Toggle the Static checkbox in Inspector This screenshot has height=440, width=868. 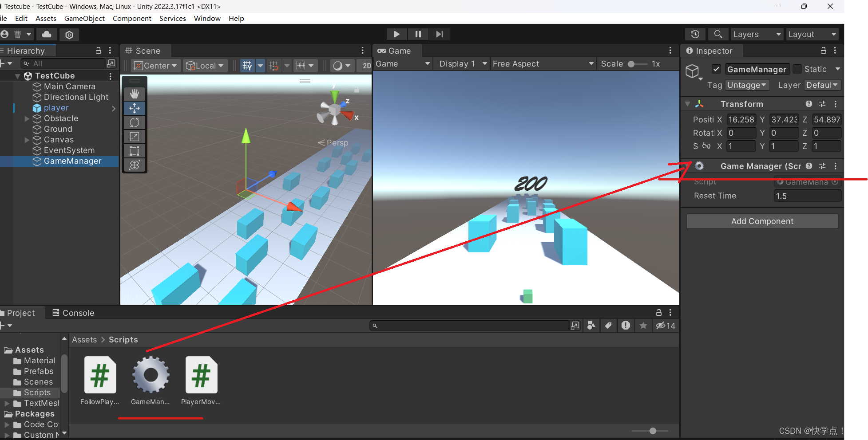click(798, 69)
